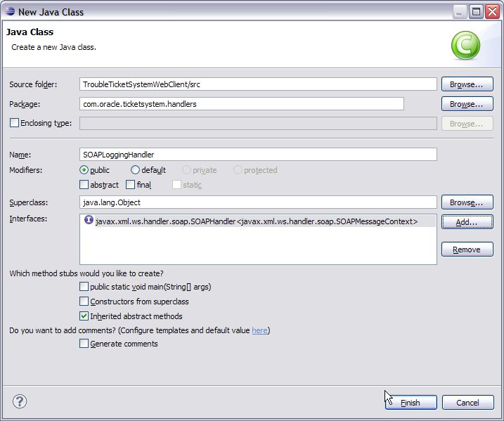Select the default modifier radio button

click(136, 170)
